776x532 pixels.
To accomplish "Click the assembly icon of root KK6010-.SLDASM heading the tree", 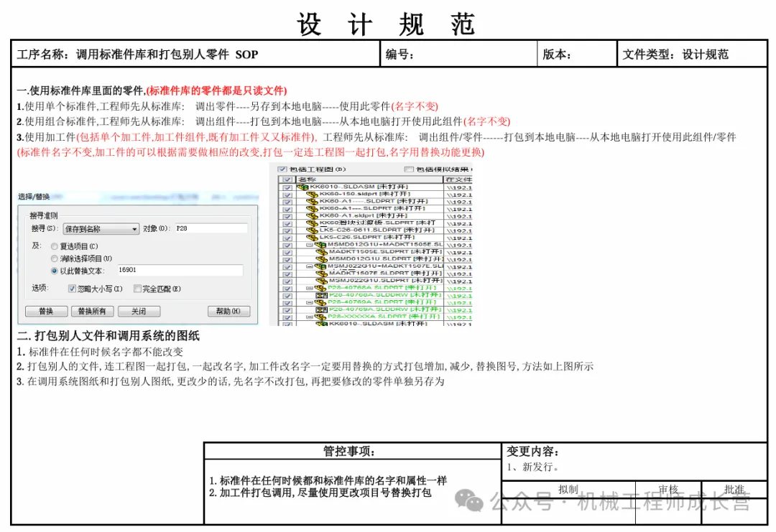I will pyautogui.click(x=303, y=187).
